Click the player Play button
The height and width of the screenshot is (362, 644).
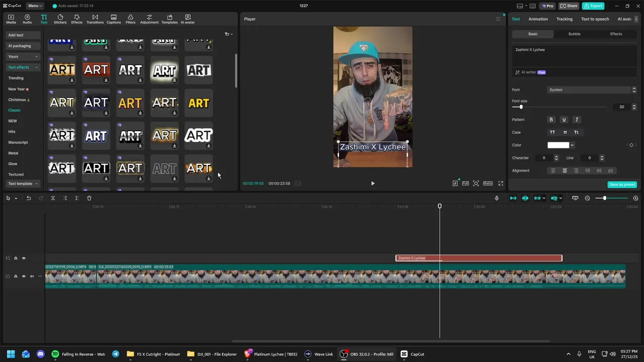[x=373, y=184]
